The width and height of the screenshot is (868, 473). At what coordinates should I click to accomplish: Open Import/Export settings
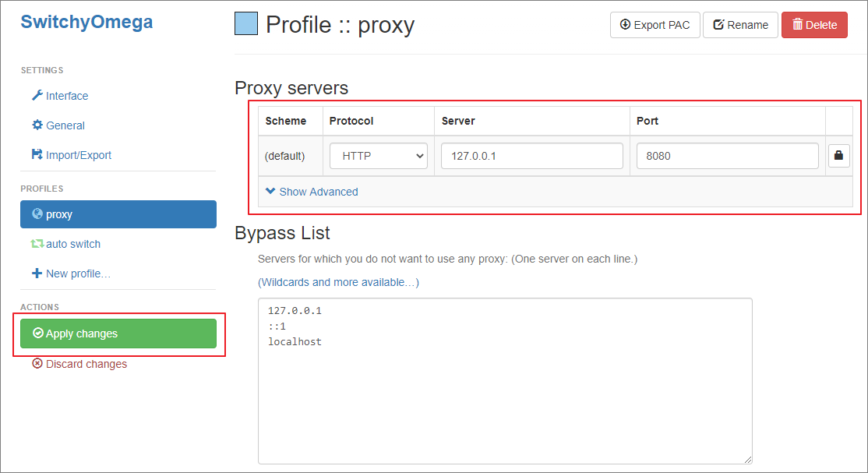[72, 155]
